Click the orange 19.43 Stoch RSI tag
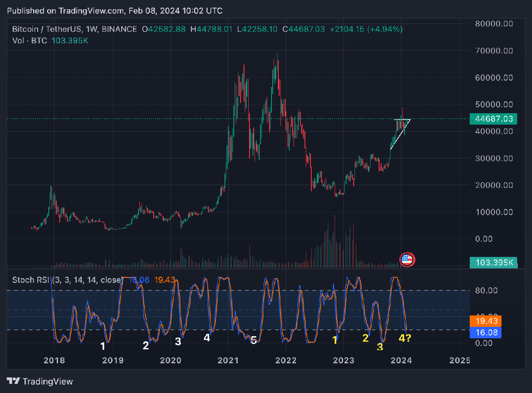Image resolution: width=532 pixels, height=393 pixels. [486, 322]
